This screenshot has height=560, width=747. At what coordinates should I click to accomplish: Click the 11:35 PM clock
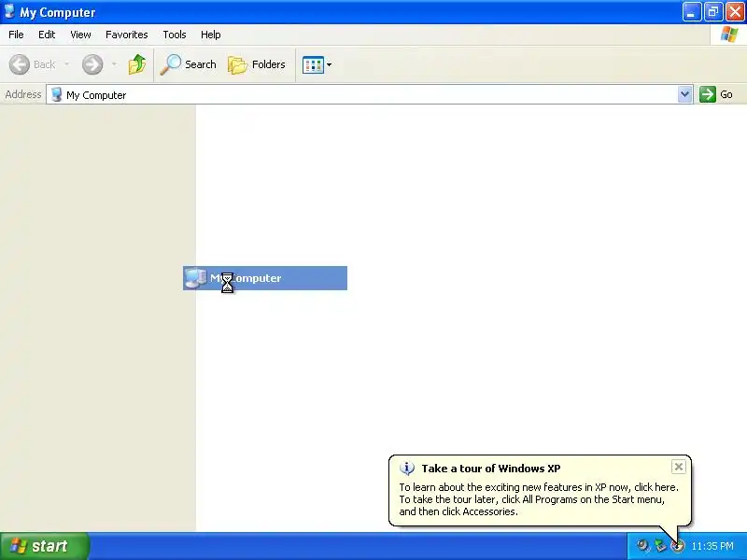(712, 546)
